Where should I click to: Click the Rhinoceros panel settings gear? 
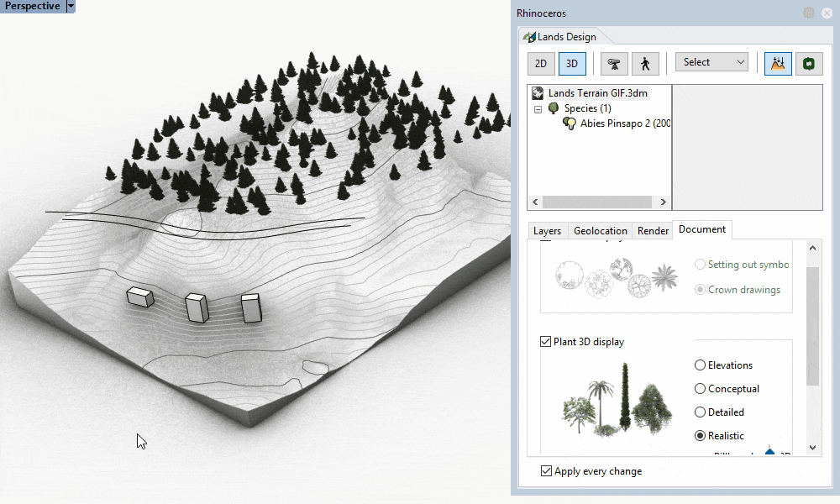click(808, 13)
